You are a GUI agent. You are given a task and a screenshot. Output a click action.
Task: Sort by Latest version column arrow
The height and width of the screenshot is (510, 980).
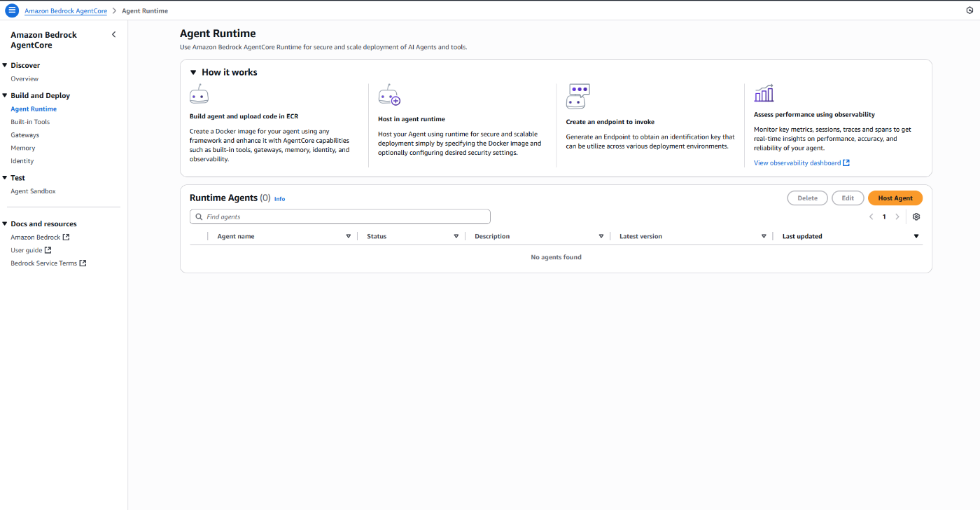pyautogui.click(x=764, y=237)
